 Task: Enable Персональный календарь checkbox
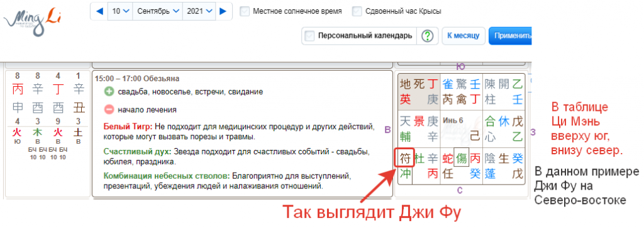coord(309,36)
